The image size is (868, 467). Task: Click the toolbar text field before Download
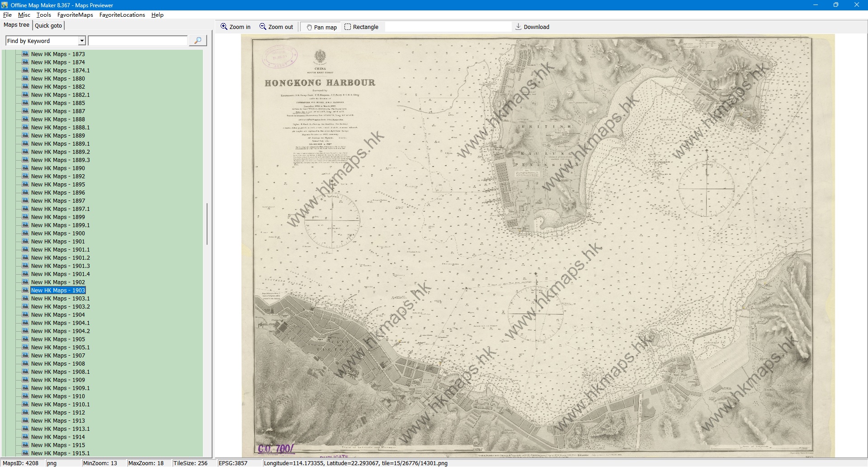point(448,27)
